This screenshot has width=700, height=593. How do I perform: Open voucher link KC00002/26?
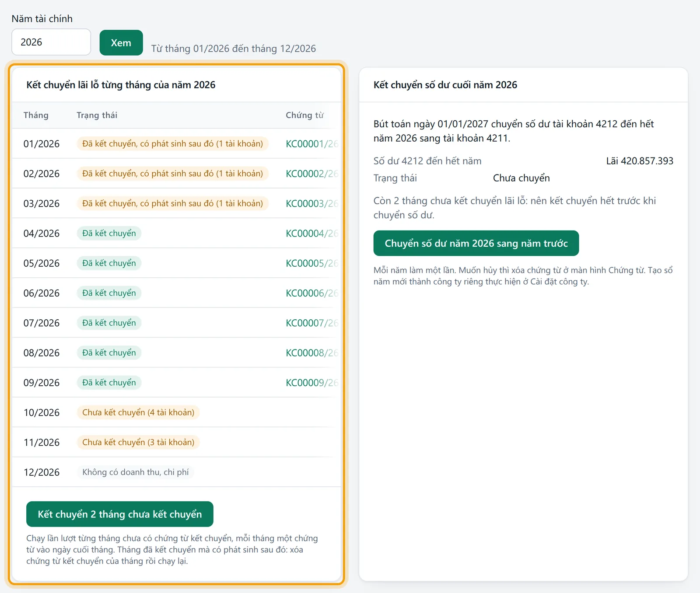(312, 174)
